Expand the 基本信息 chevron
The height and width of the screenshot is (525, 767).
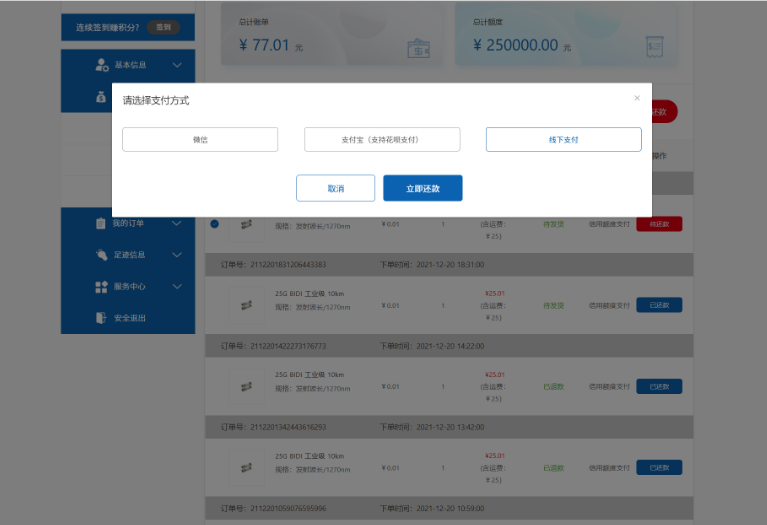177,65
